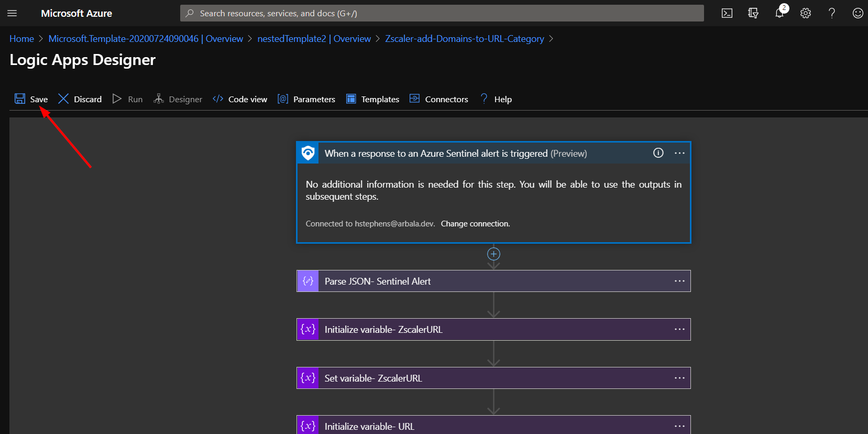This screenshot has width=868, height=434.
Task: Open the hamburger portal menu
Action: [x=12, y=13]
